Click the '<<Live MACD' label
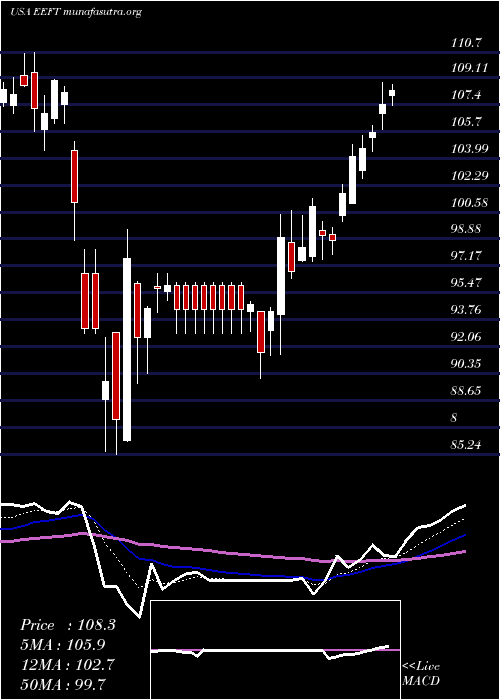 click(x=421, y=674)
